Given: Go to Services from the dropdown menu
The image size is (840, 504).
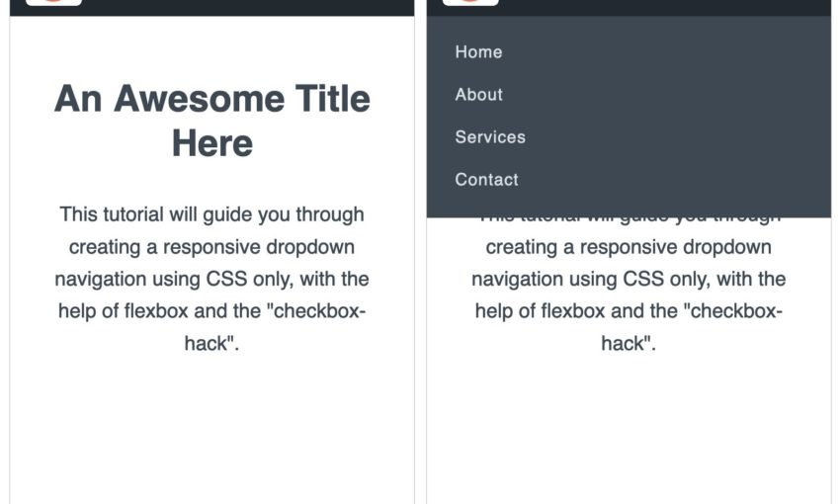Looking at the screenshot, I should click(x=489, y=137).
